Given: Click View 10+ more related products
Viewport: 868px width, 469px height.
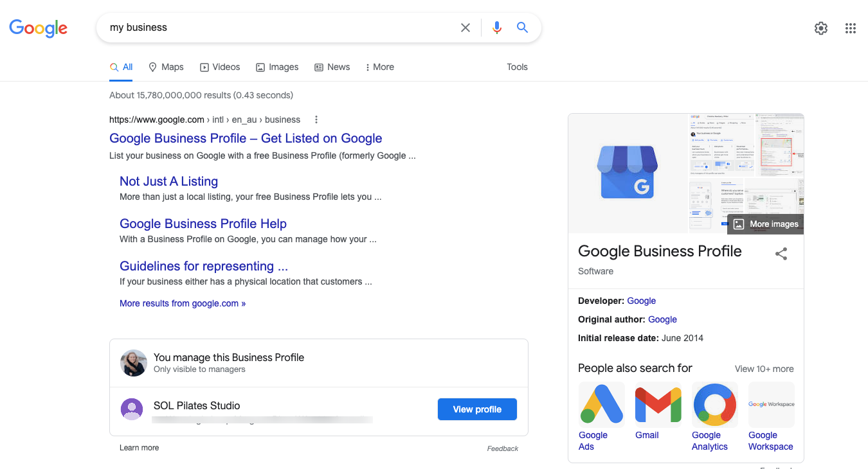Looking at the screenshot, I should tap(764, 369).
